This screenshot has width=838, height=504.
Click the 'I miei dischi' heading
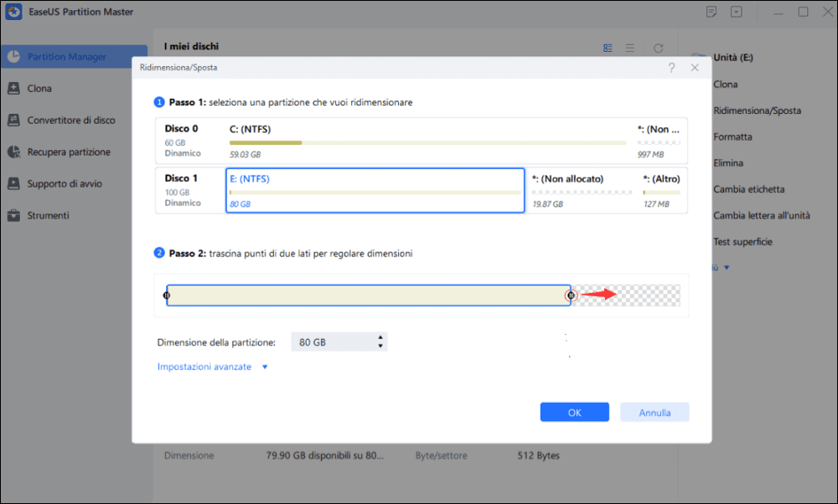(x=191, y=46)
